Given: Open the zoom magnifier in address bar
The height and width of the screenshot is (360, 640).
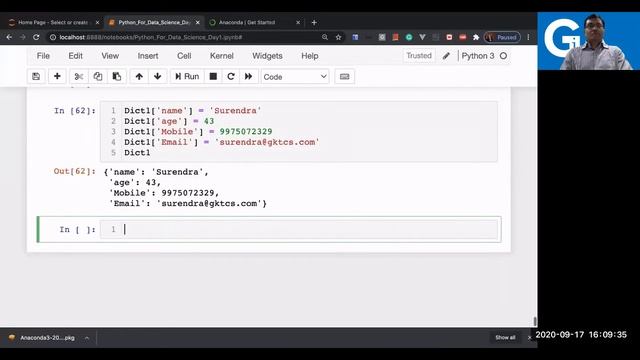Looking at the screenshot, I should pos(325,37).
